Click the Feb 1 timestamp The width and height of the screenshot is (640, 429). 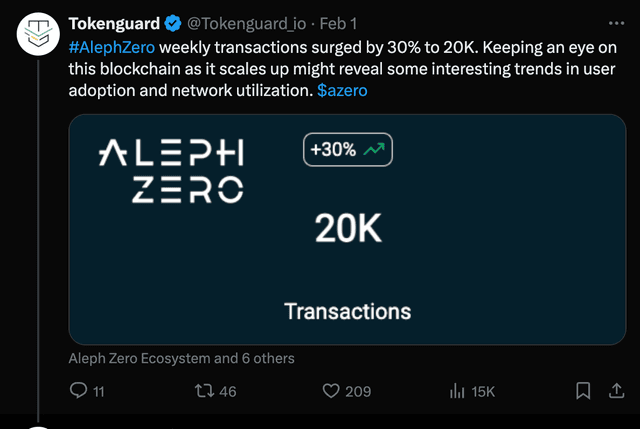pyautogui.click(x=338, y=24)
